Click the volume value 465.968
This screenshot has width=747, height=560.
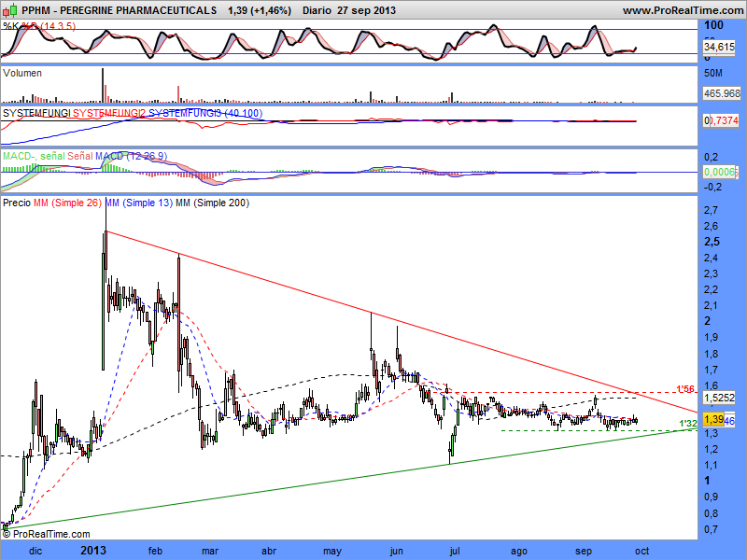point(722,93)
